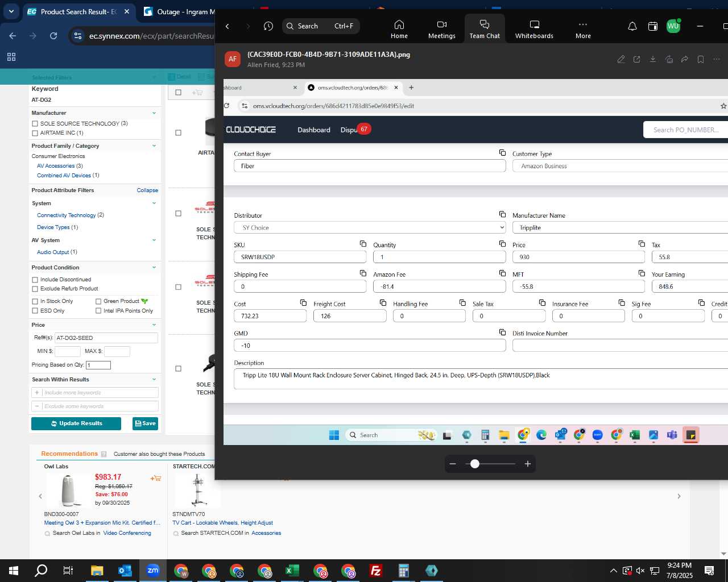Collapse Search Within Results section
Image resolution: width=728 pixels, height=582 pixels.
coord(154,380)
